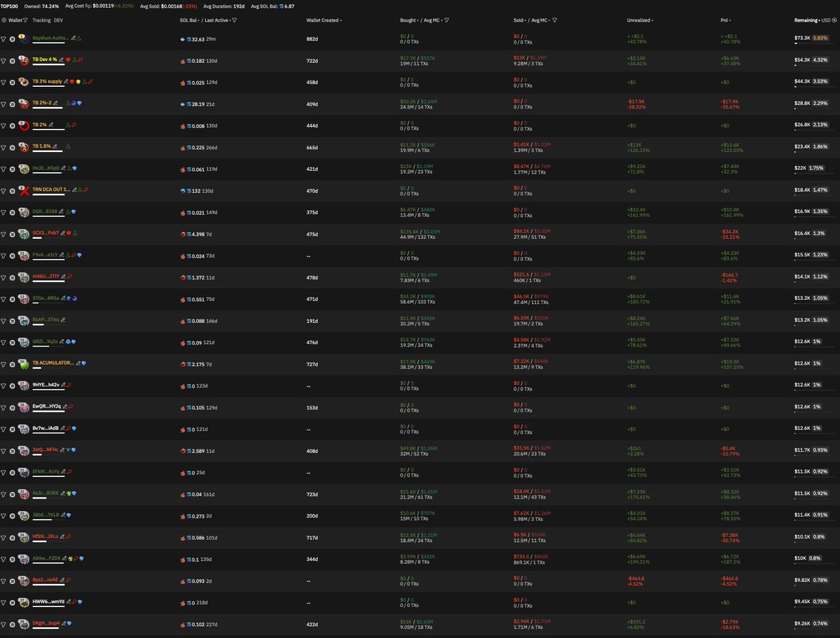Viewport: 840px width, 638px height.
Task: Click the 32.63 SOL balance value
Action: (x=199, y=39)
